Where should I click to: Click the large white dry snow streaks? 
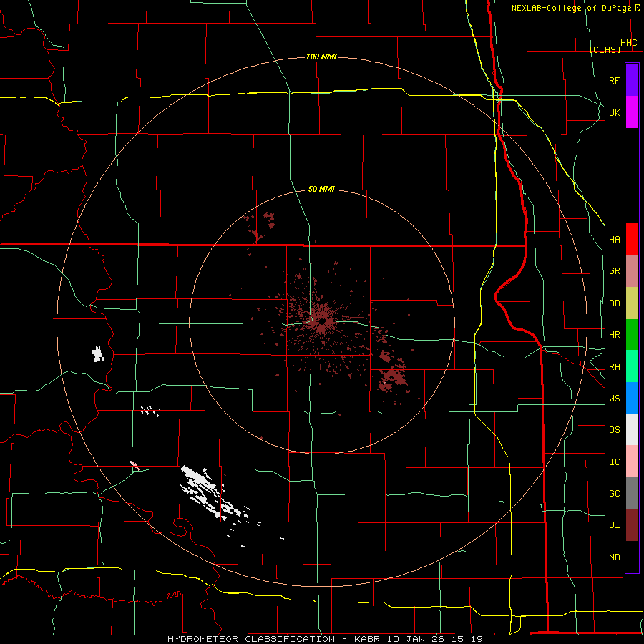click(x=215, y=494)
